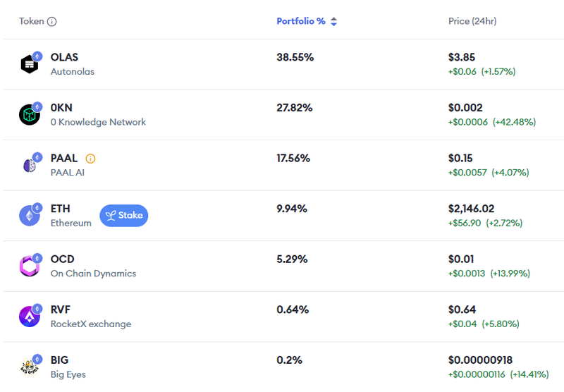Select the ETH token name
The width and height of the screenshot is (564, 392).
(61, 209)
